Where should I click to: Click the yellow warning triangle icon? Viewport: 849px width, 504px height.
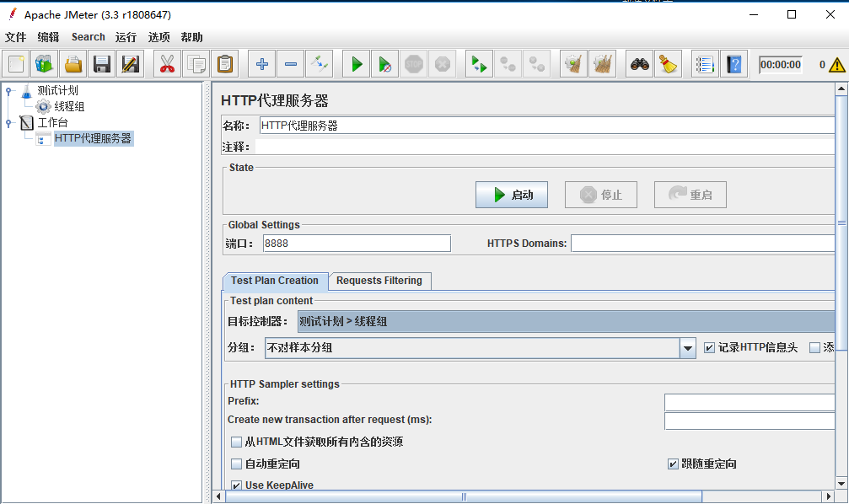(836, 65)
